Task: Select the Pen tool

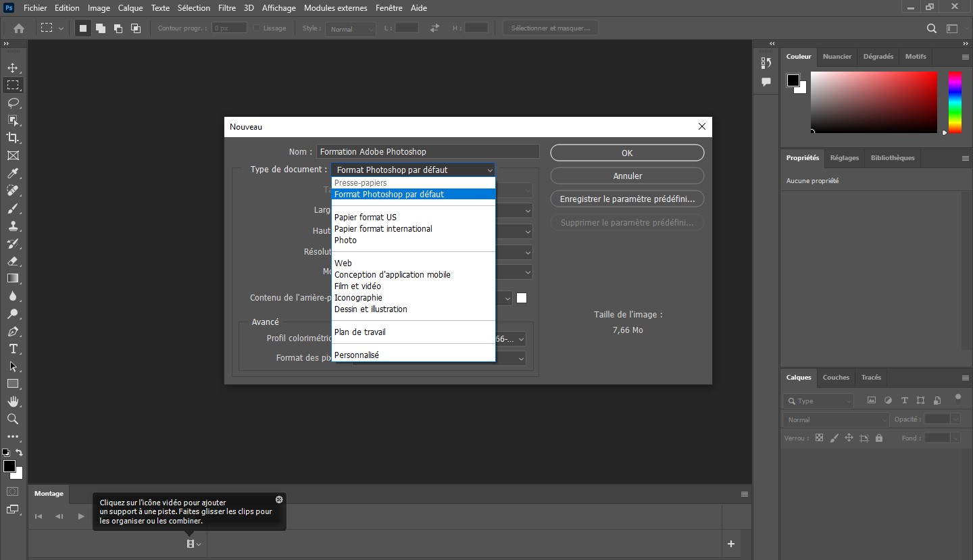Action: click(x=13, y=331)
